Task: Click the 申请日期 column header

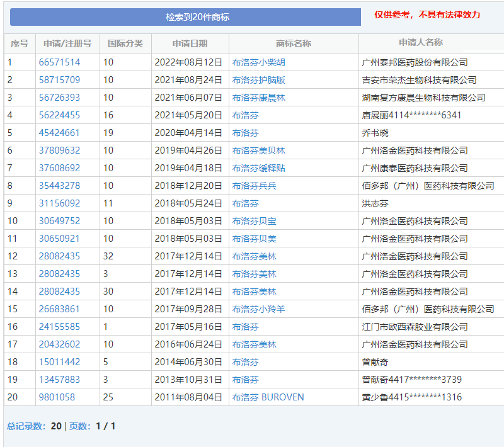Action: [x=190, y=43]
